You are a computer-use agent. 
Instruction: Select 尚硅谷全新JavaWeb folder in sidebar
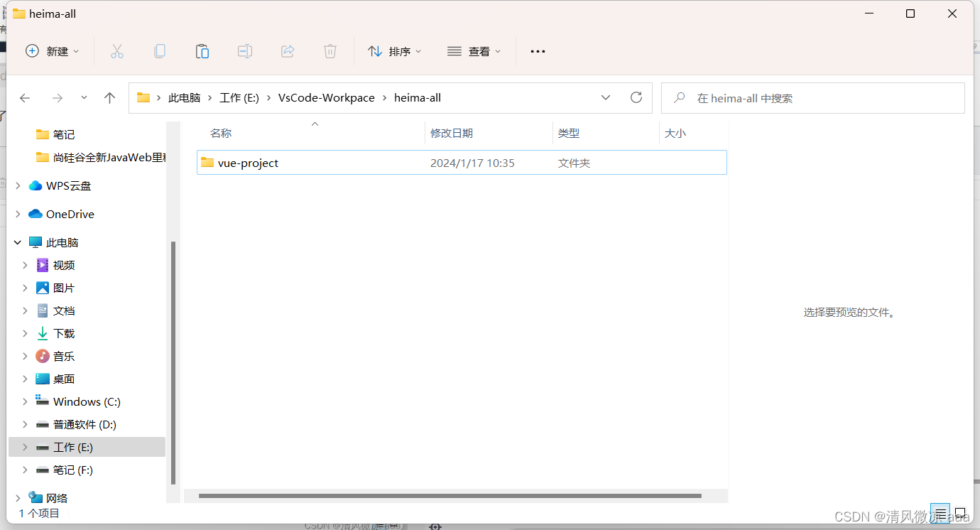[x=101, y=157]
